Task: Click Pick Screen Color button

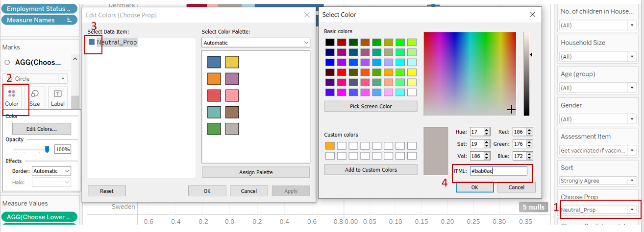Action: click(371, 106)
